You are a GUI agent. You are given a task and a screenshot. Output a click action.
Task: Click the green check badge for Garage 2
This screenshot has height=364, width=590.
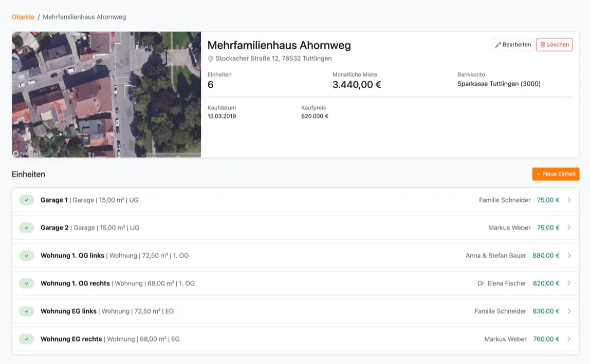[26, 227]
